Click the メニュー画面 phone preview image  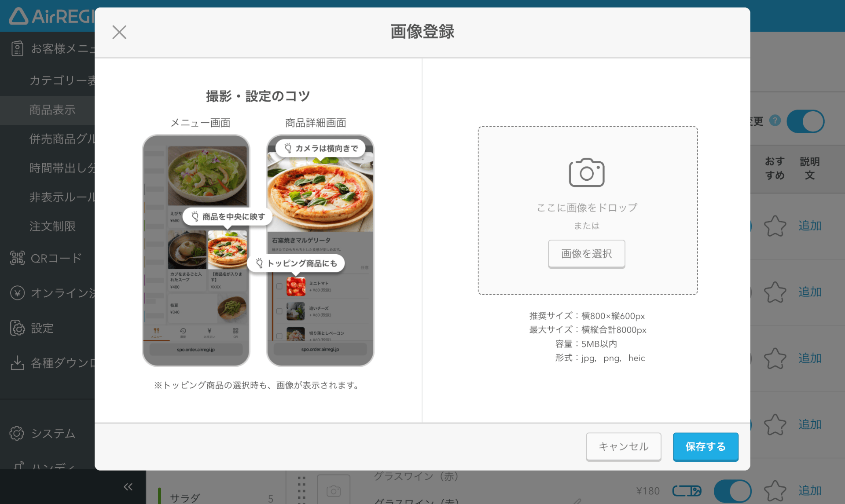196,250
